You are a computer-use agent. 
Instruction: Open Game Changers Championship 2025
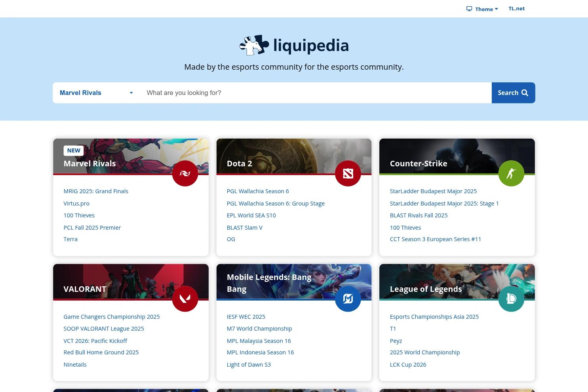[111, 316]
